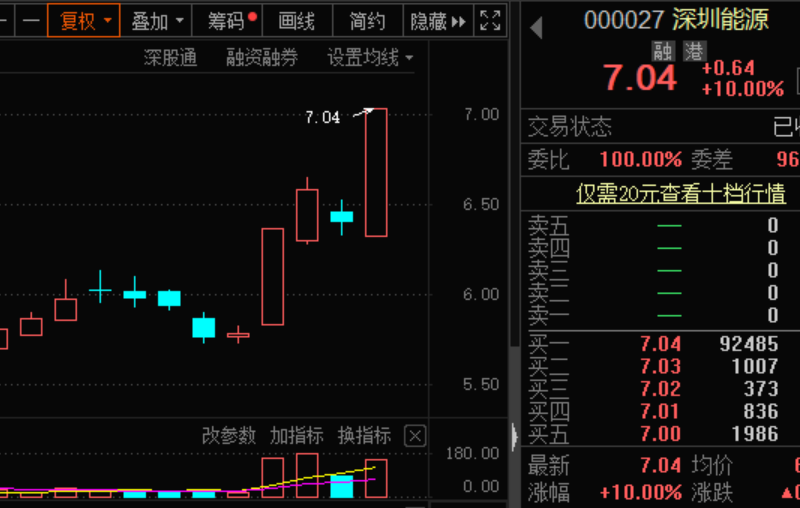Go to previous stock arrow
This screenshot has height=508, width=800.
[x=536, y=28]
